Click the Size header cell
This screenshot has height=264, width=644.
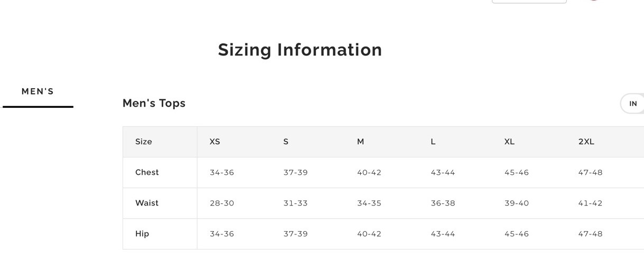pyautogui.click(x=144, y=142)
